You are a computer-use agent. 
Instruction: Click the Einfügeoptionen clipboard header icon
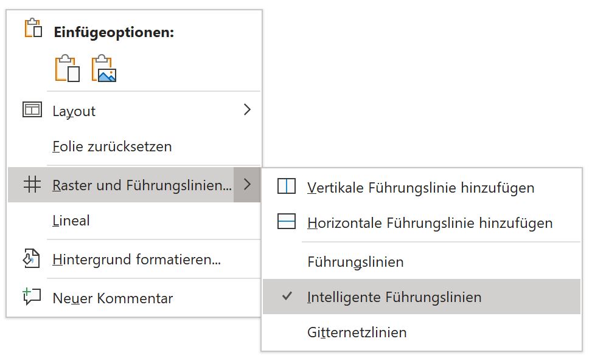click(x=33, y=28)
